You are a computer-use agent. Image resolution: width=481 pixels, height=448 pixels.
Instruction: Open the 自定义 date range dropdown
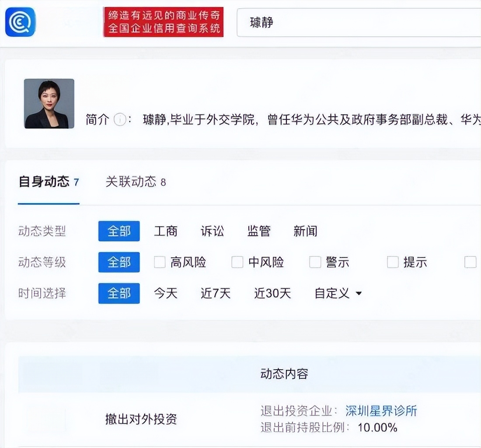point(338,294)
